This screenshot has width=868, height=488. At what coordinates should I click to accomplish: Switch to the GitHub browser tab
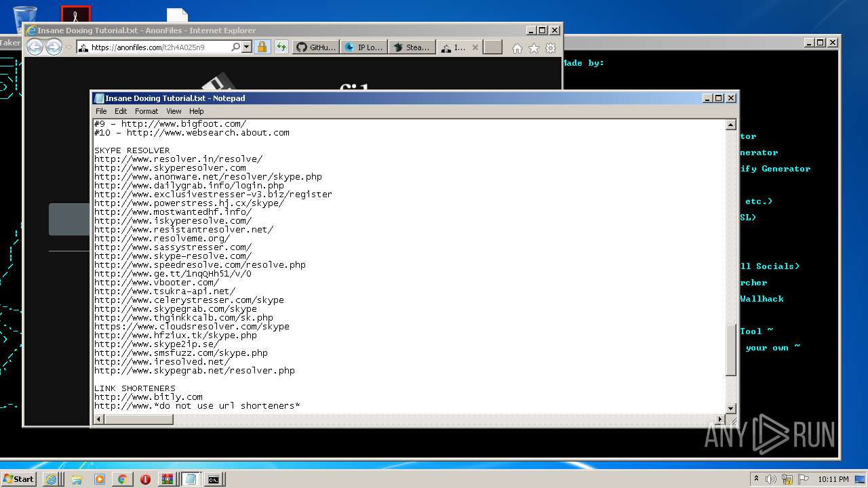(x=315, y=47)
